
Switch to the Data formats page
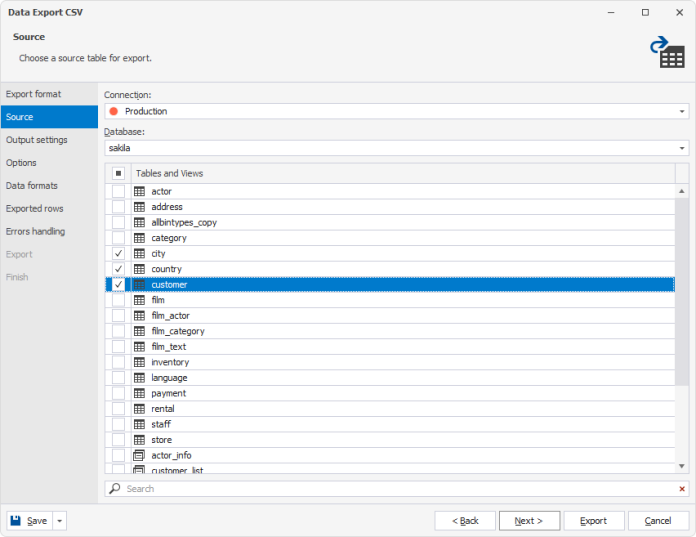32,186
